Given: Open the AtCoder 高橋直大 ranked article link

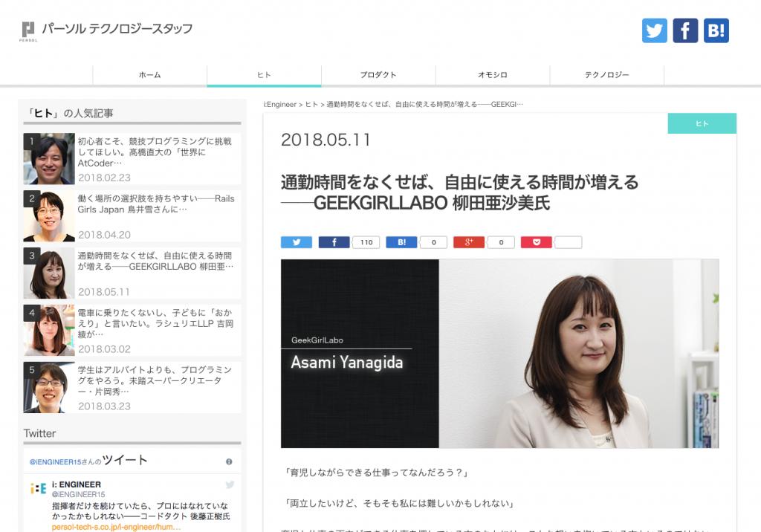Looking at the screenshot, I should tap(155, 152).
